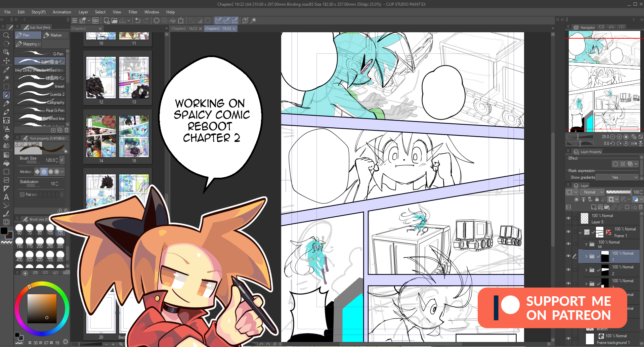Open the Story(P) menu

coord(39,12)
